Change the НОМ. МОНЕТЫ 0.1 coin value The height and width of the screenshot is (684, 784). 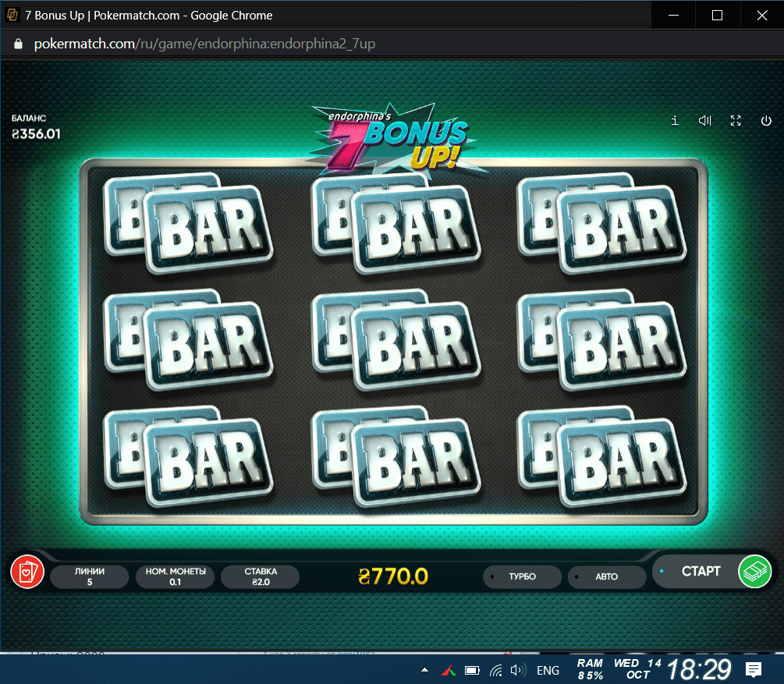coord(176,576)
